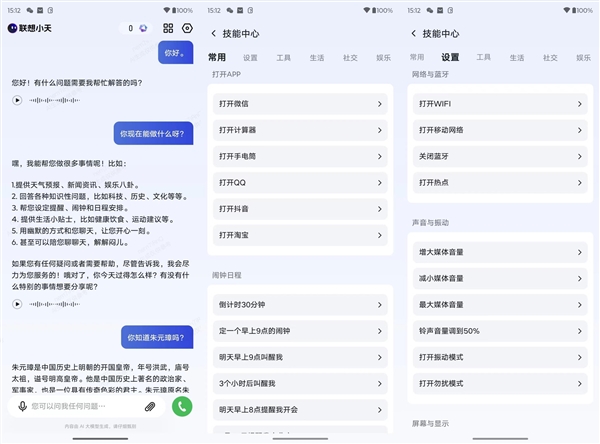This screenshot has height=444, width=600.
Task: Focus the 您可以问我任何问题 text input
Action: (x=85, y=407)
